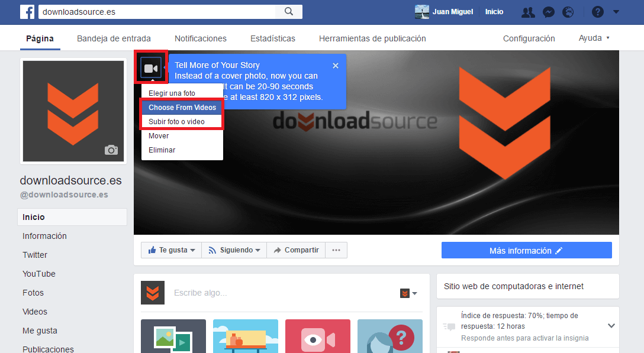Focus the search field containing downloadsource.es
Viewport: 644px width, 353px height.
tap(157, 11)
